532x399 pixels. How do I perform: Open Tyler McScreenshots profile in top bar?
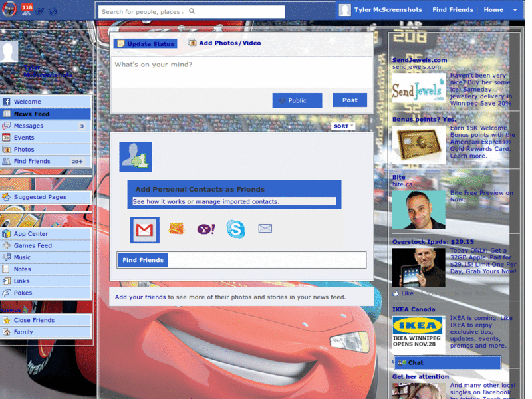pyautogui.click(x=380, y=10)
